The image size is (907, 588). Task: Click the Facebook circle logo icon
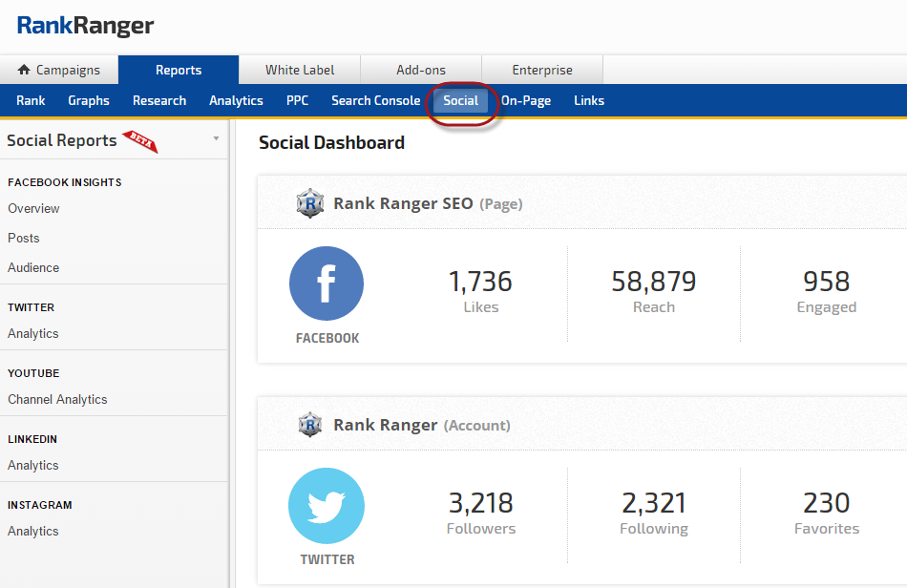point(327,283)
